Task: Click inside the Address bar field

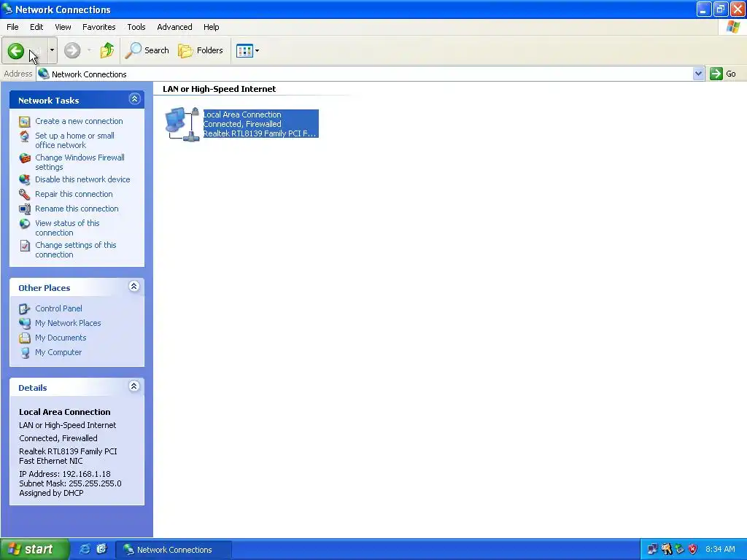Action: [x=365, y=74]
